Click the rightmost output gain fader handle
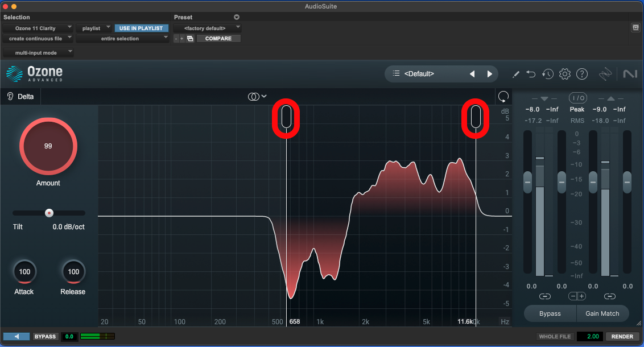The width and height of the screenshot is (644, 347). [x=627, y=182]
